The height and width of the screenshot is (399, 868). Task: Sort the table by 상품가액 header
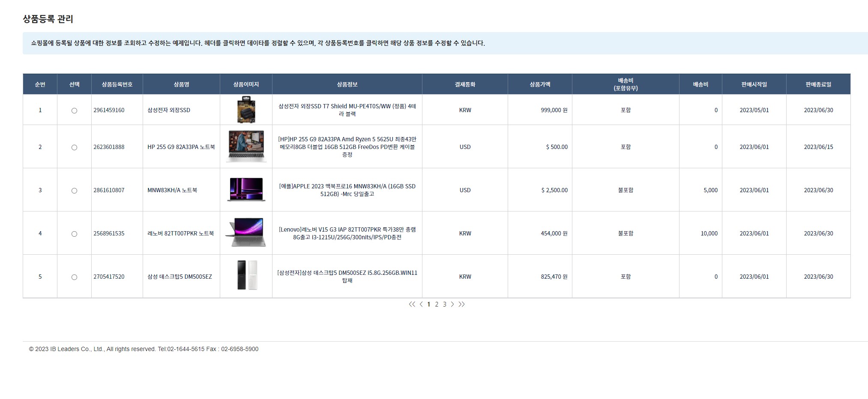click(x=540, y=84)
